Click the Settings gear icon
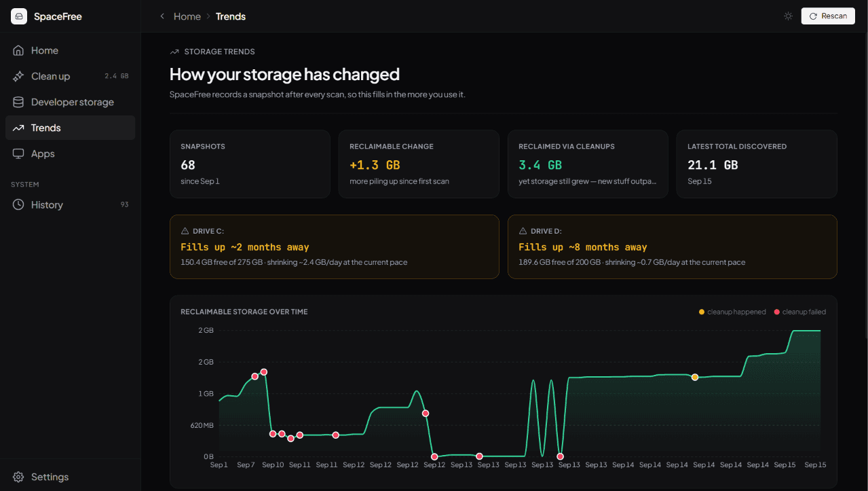The width and height of the screenshot is (868, 491). [x=18, y=477]
